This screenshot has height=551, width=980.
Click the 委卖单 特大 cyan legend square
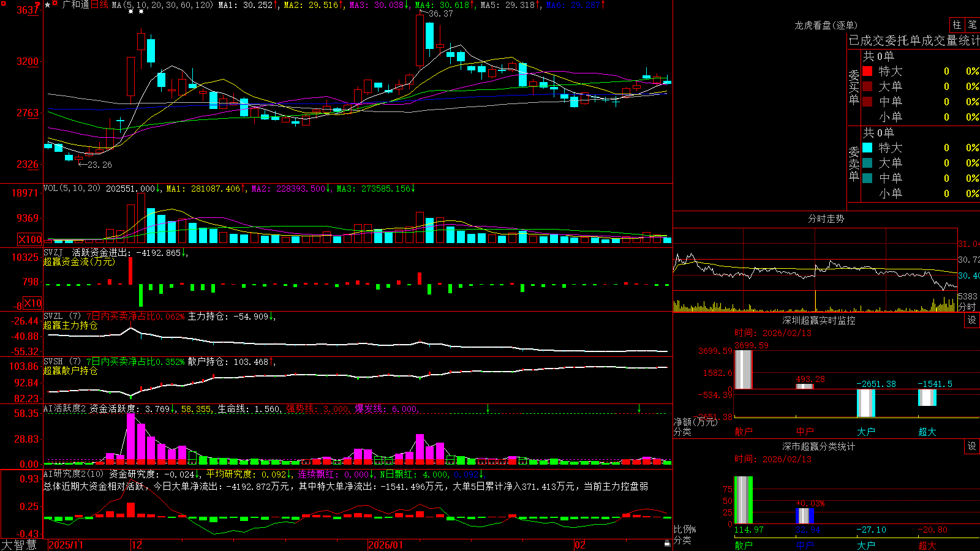pyautogui.click(x=867, y=148)
